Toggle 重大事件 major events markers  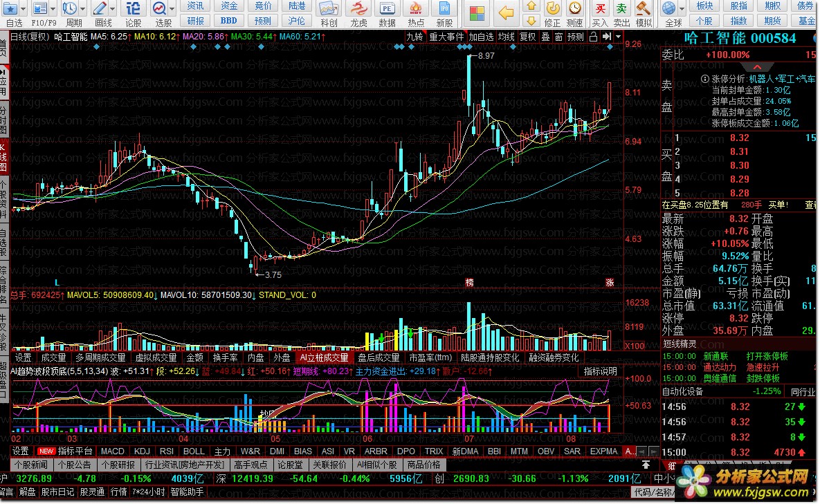[x=446, y=37]
